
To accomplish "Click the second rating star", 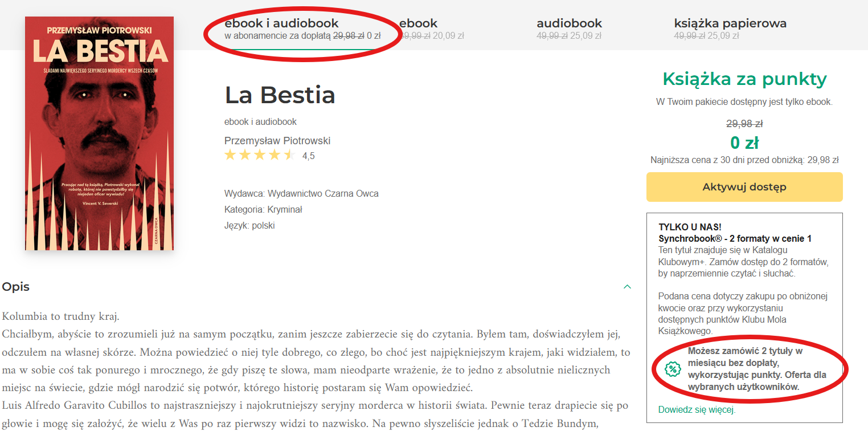I will (x=245, y=155).
